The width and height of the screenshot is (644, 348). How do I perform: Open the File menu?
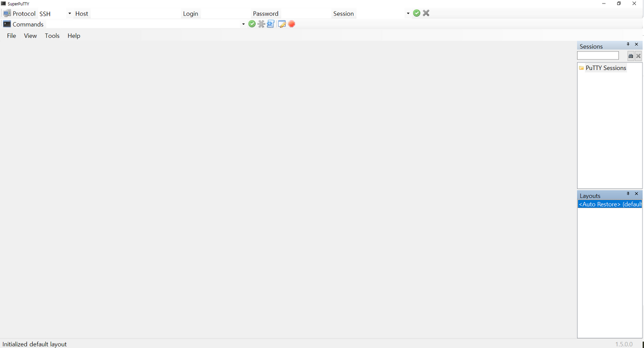click(x=12, y=36)
